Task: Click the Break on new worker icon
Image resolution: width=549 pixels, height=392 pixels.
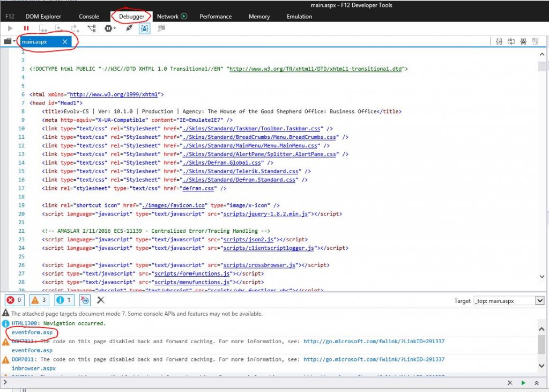Action: click(x=91, y=28)
